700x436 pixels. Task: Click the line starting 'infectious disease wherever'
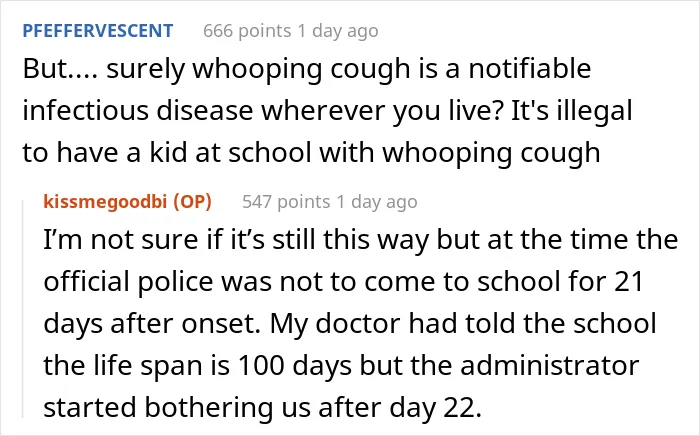coord(327,112)
